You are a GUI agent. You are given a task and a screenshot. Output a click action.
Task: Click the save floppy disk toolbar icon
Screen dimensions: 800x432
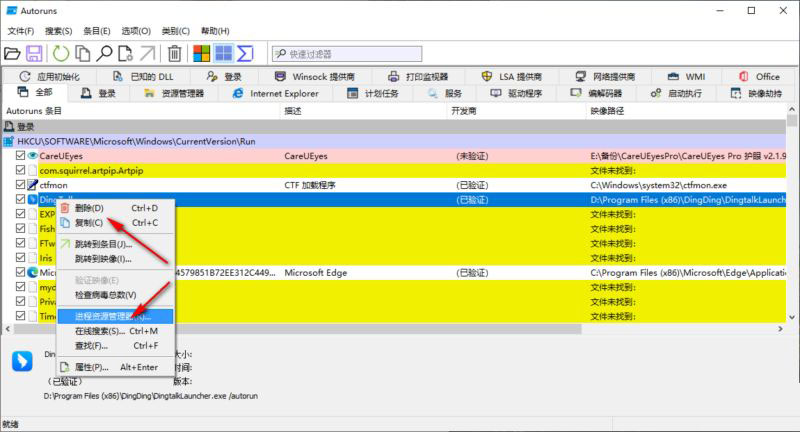click(34, 54)
